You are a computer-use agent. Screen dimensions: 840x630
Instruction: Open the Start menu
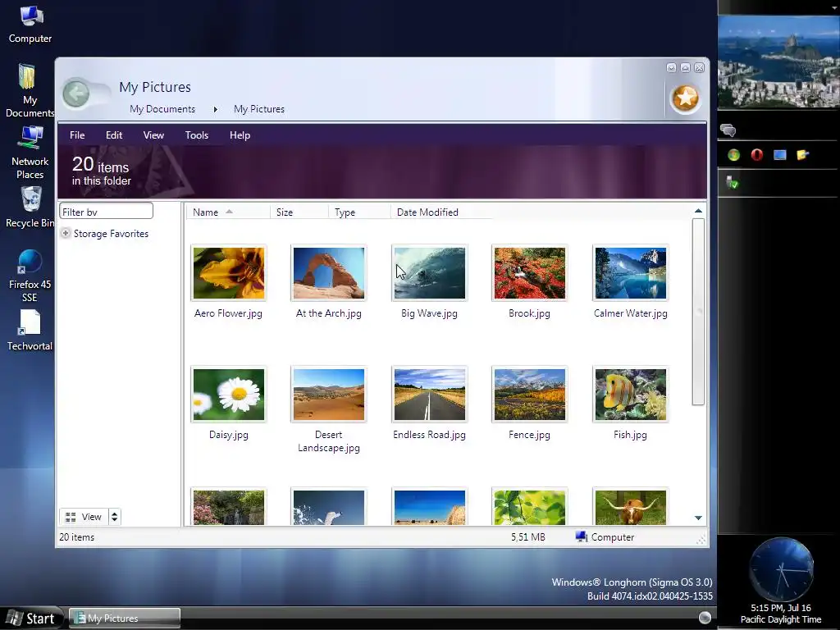pyautogui.click(x=31, y=619)
